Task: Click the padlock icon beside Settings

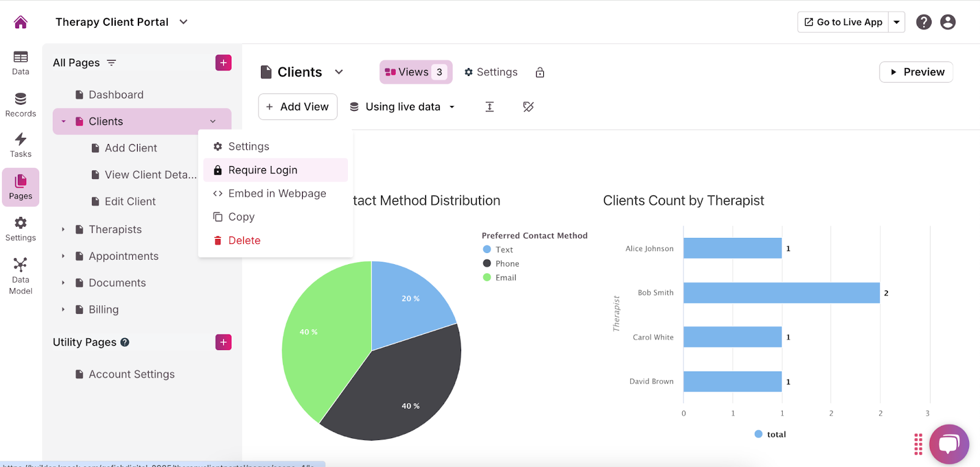Action: pos(540,72)
